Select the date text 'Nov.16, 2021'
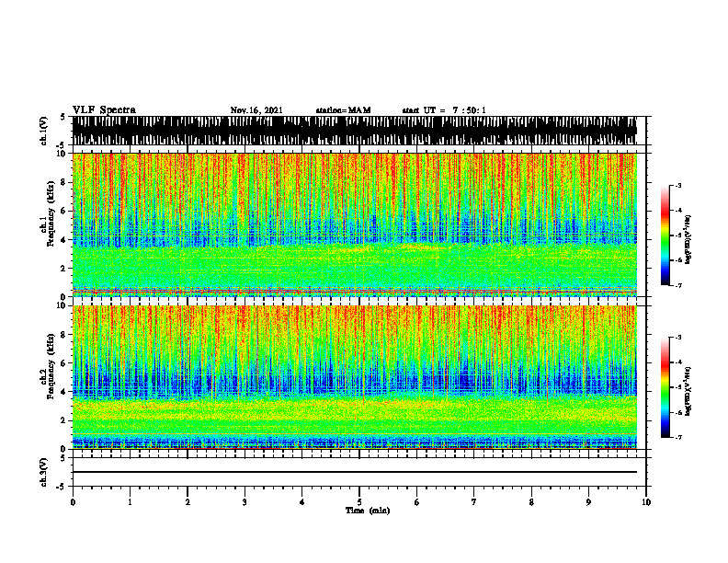Image resolution: width=728 pixels, height=563 pixels. [256, 110]
